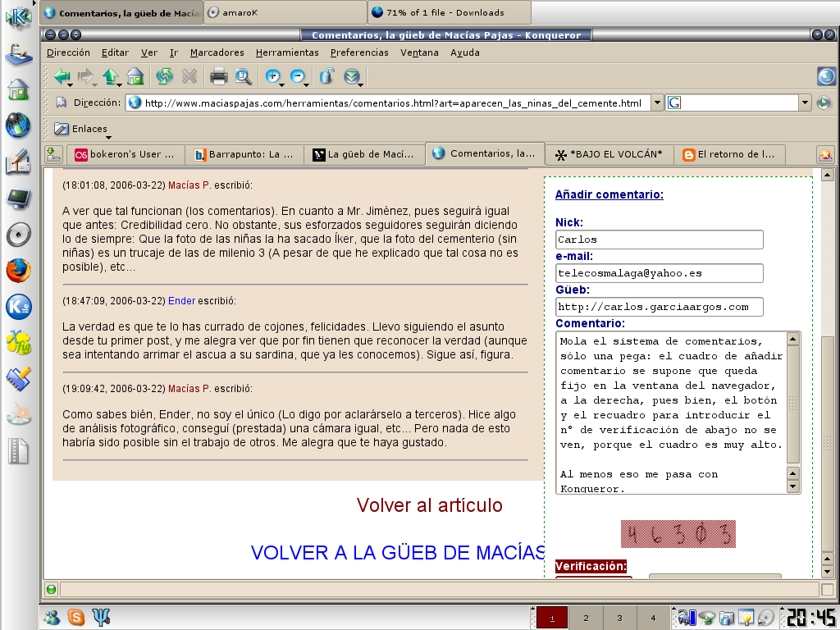Expand the Enlaces bookmarks folder
This screenshot has height=630, width=840.
[80, 129]
